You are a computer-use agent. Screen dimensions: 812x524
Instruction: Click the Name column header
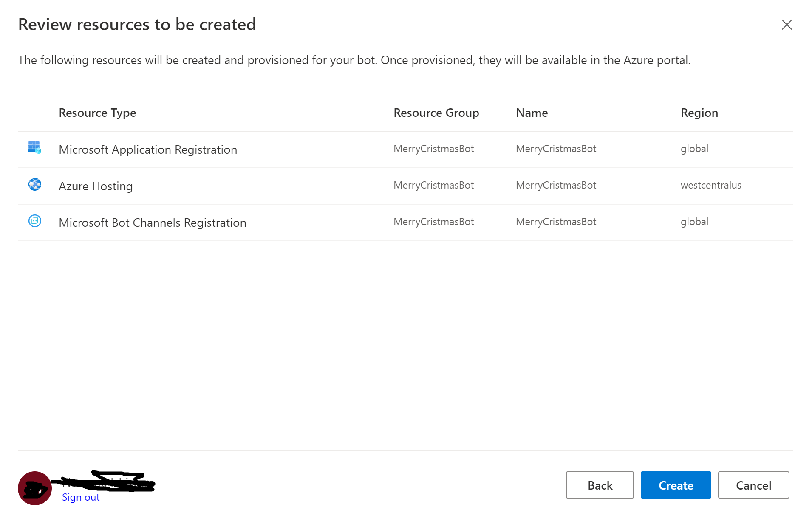[532, 113]
